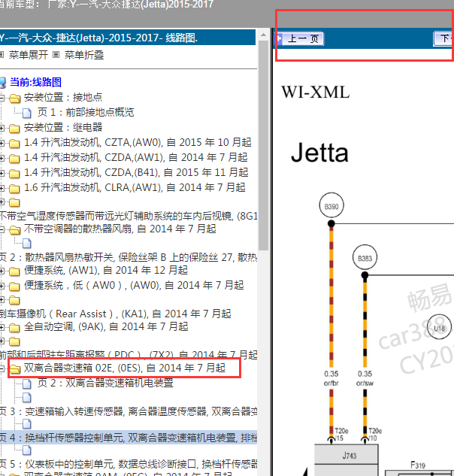The width and height of the screenshot is (454, 476).
Task: Click folder icon of 安装位置：继电器
Action: click(14, 128)
